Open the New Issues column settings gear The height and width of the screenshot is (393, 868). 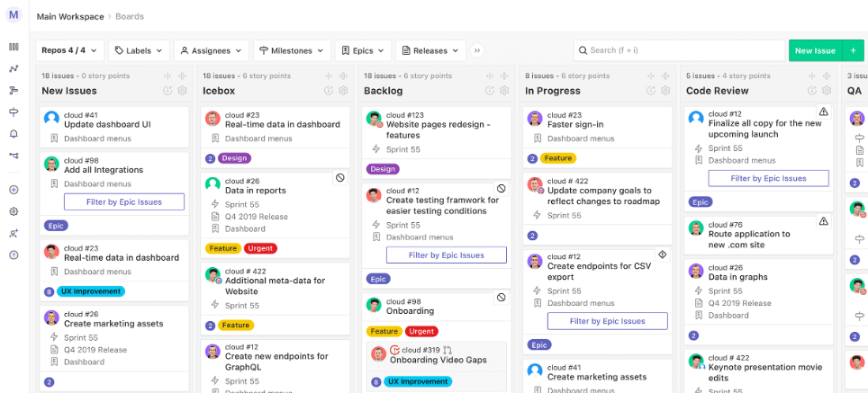182,91
